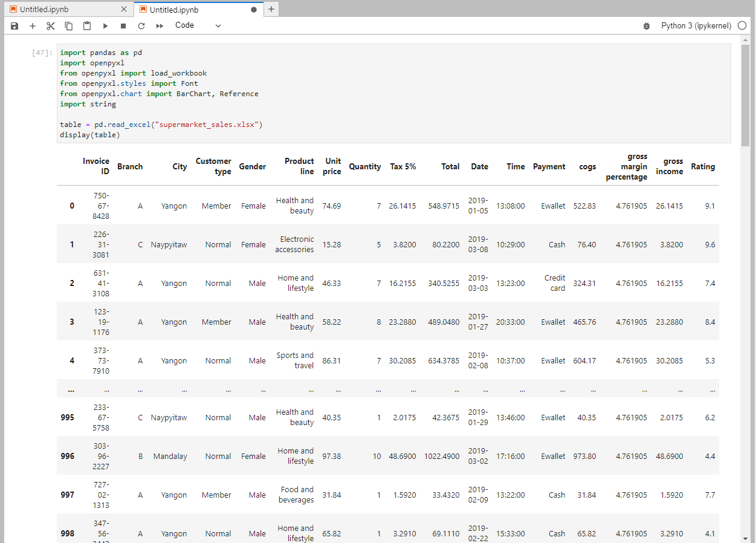Paste a cell from the clipboard
The image size is (756, 543).
pos(86,25)
